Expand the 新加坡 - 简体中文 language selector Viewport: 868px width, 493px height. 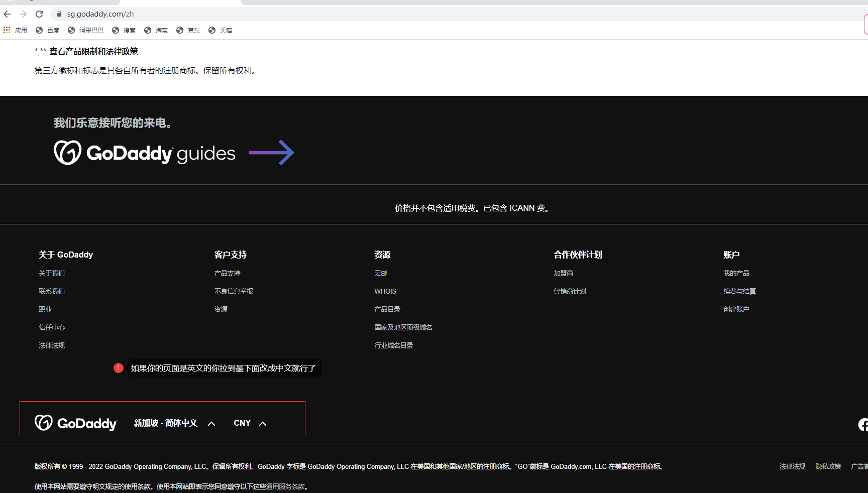pyautogui.click(x=174, y=423)
